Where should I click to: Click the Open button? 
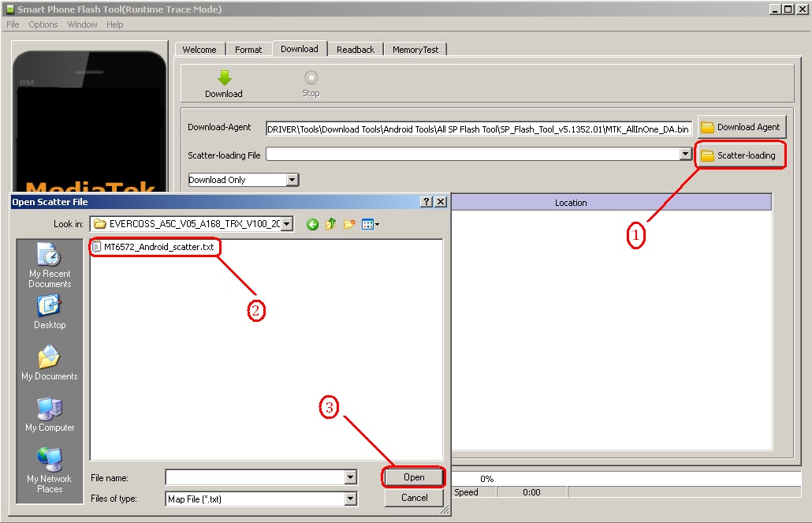coord(414,477)
